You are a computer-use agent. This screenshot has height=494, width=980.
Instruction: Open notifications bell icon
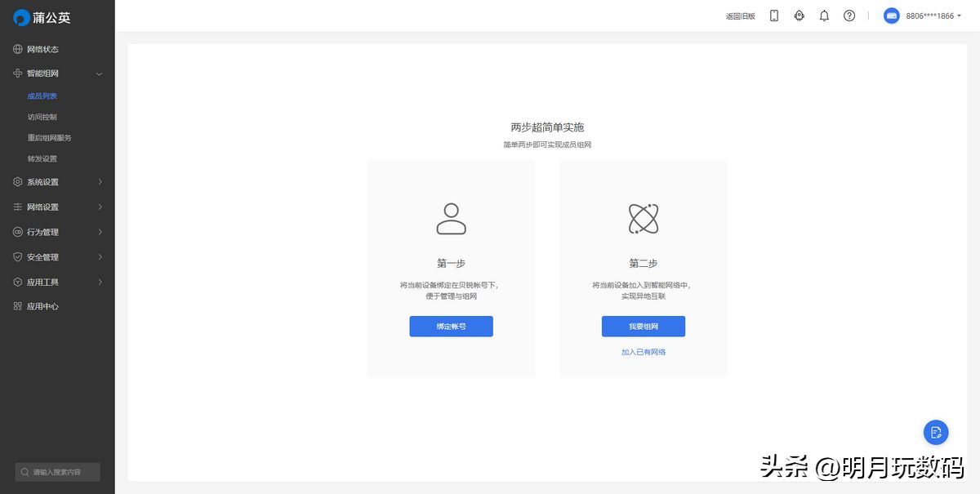click(824, 16)
